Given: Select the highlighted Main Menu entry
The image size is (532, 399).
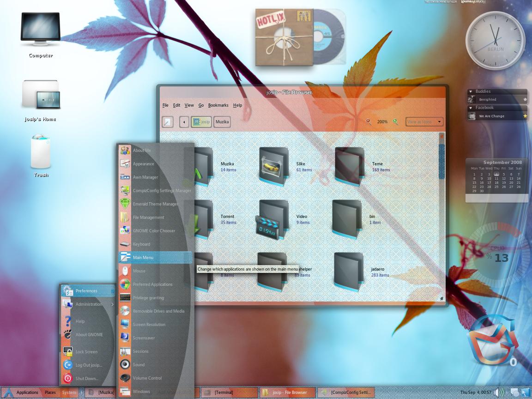Looking at the screenshot, I should (x=156, y=258).
